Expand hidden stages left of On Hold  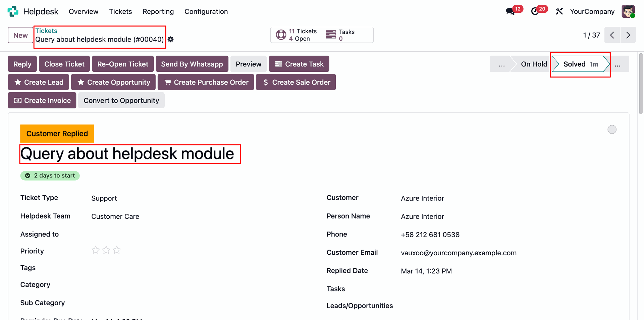point(501,64)
